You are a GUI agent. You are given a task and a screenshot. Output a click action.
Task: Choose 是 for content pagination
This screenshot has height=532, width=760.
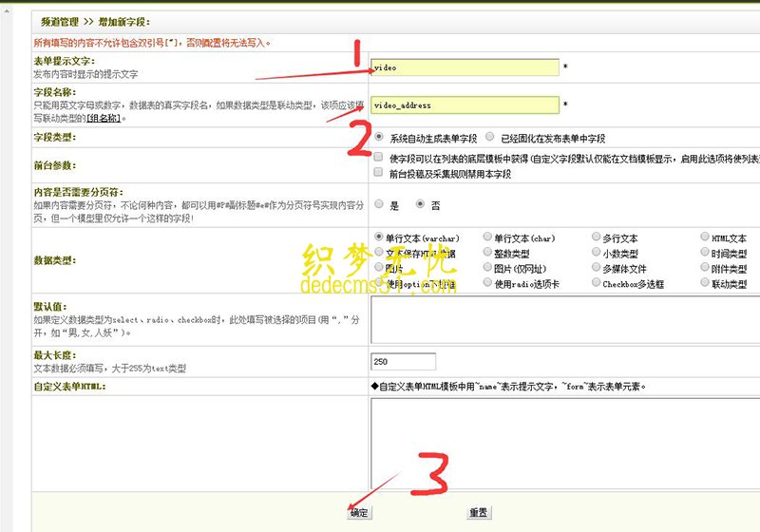coord(380,203)
